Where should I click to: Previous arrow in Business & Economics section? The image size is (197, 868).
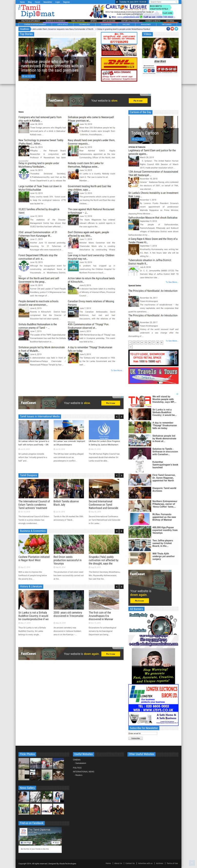117,531
